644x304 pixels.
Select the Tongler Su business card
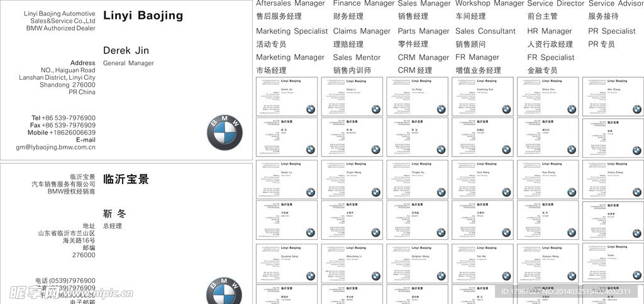click(x=418, y=180)
